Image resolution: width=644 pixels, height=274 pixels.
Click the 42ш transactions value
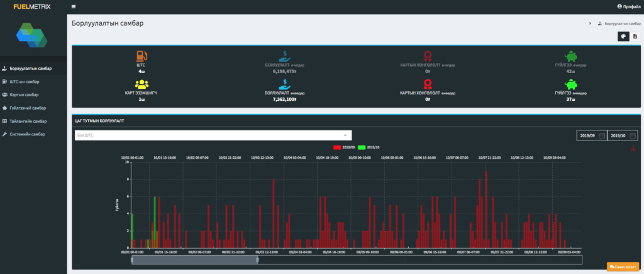(570, 71)
